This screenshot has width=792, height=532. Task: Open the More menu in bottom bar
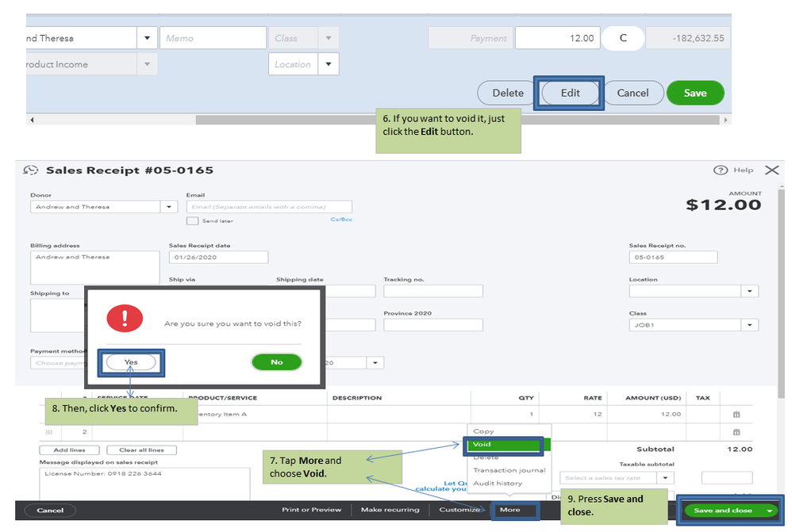pyautogui.click(x=509, y=510)
